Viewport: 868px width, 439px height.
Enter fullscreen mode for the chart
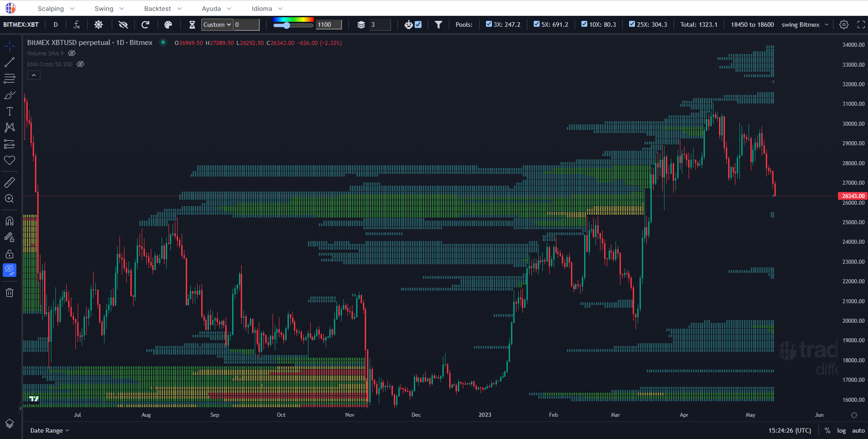coord(861,25)
